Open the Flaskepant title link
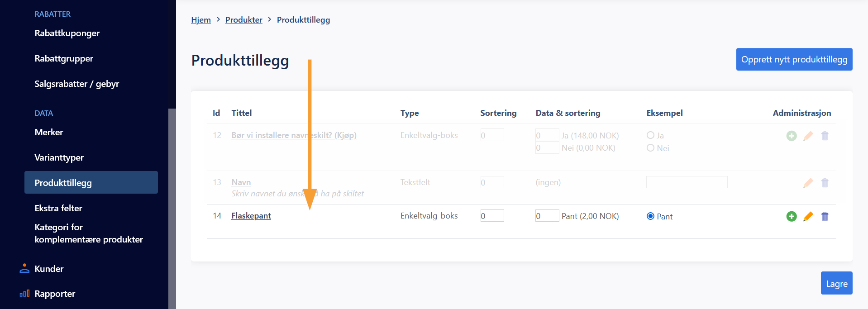The width and height of the screenshot is (868, 309). (251, 216)
